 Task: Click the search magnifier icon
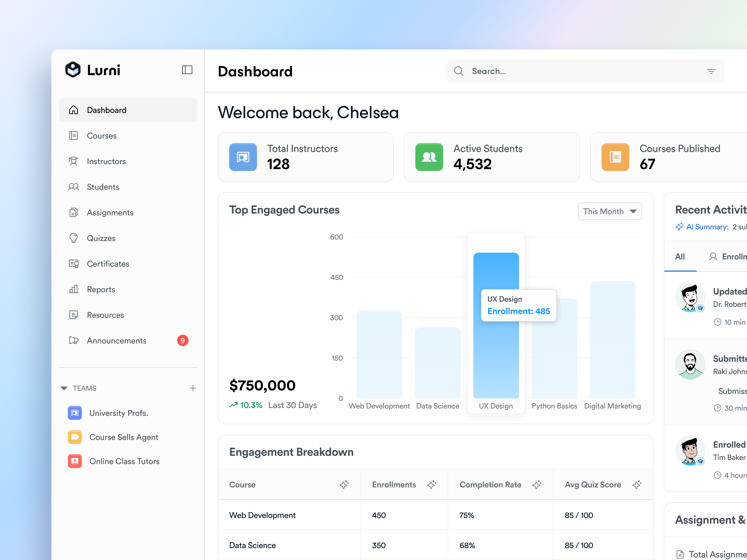click(x=459, y=71)
